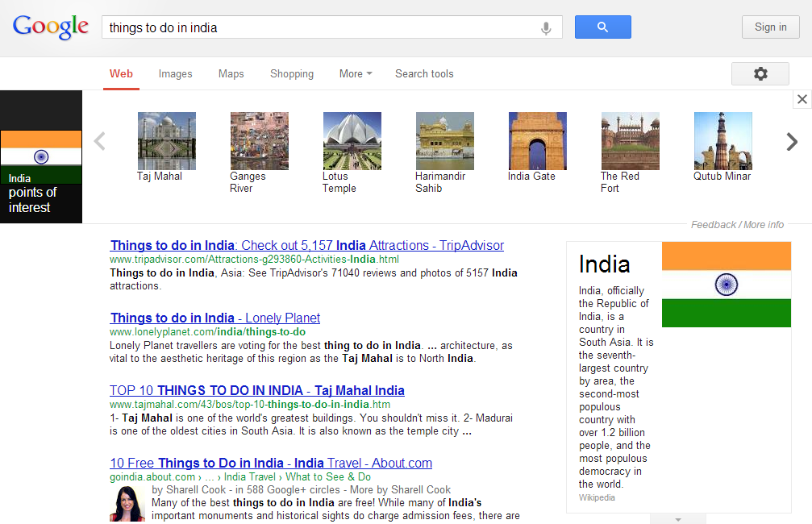Click the More info link
This screenshot has height=524, width=812.
(x=764, y=225)
